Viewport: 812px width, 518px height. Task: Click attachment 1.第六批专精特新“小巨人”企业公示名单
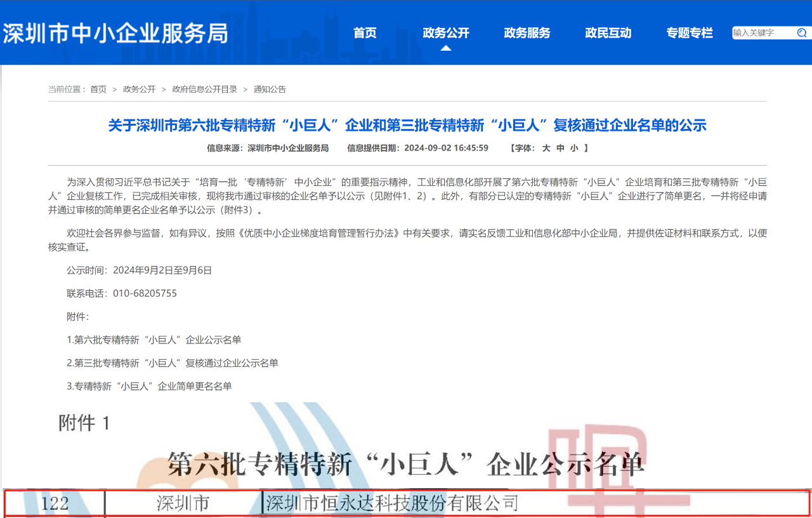[x=154, y=340]
